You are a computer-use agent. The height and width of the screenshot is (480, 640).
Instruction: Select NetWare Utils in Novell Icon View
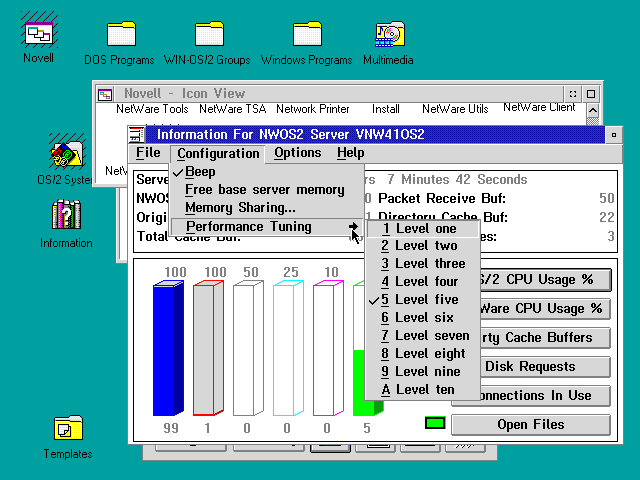455,109
